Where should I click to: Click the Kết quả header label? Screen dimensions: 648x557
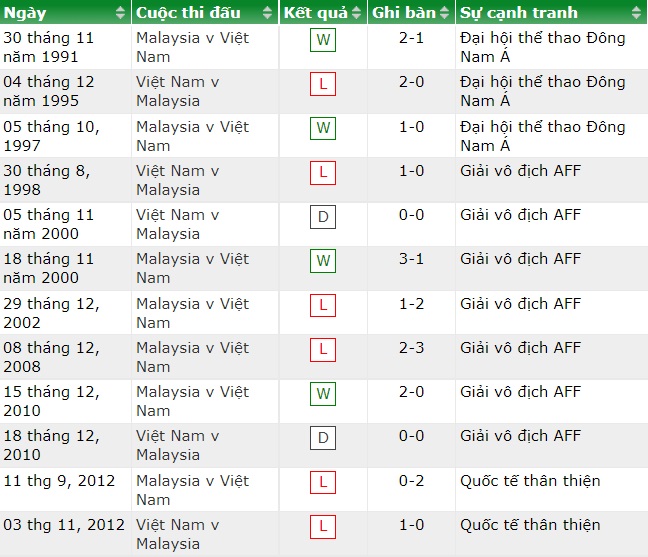316,13
